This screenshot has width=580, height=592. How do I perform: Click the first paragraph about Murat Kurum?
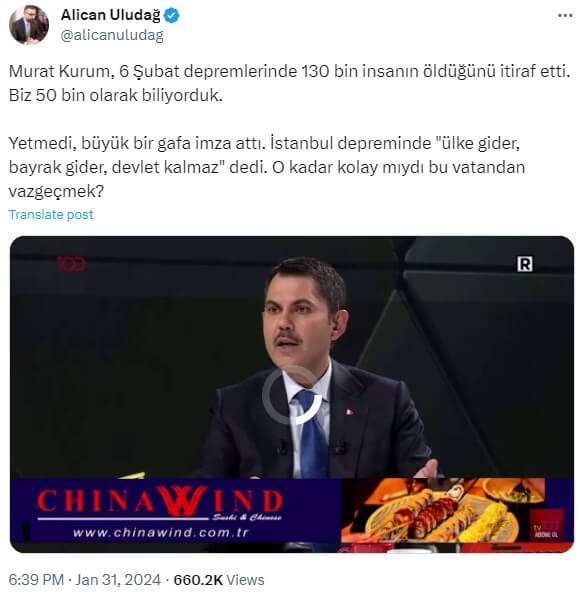289,83
